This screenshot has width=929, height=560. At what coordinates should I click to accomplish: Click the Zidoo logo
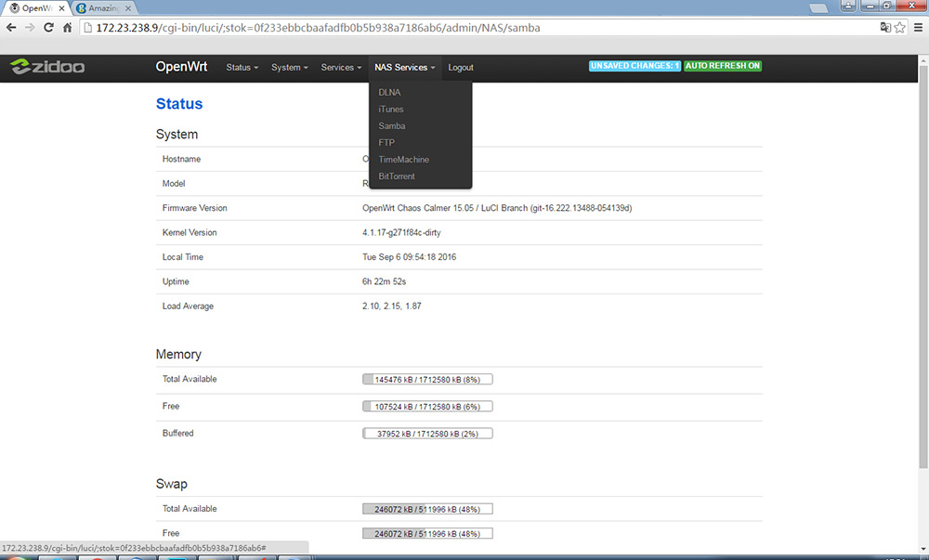[47, 66]
